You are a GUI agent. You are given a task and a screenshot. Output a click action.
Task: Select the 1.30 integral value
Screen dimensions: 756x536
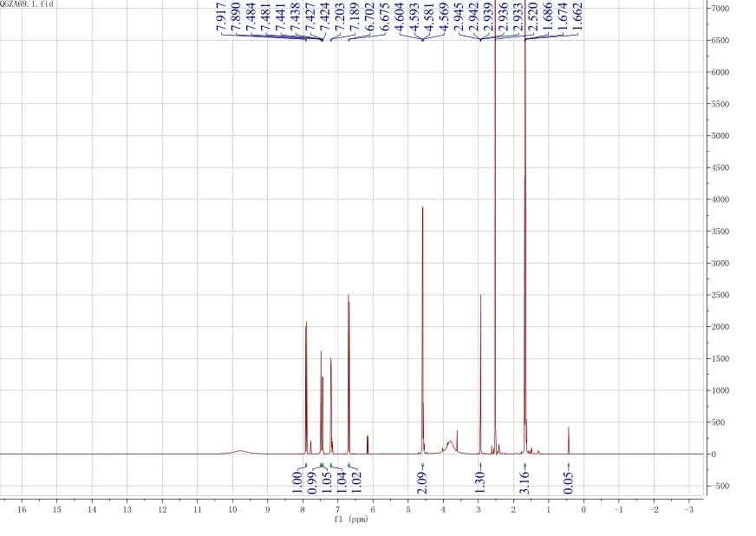coord(480,482)
